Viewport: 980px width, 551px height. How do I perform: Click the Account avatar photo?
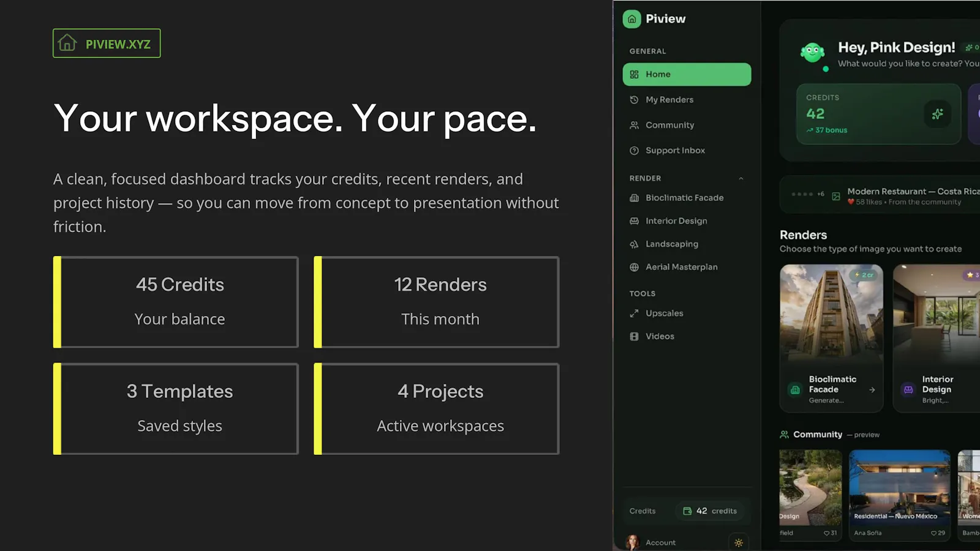(633, 542)
